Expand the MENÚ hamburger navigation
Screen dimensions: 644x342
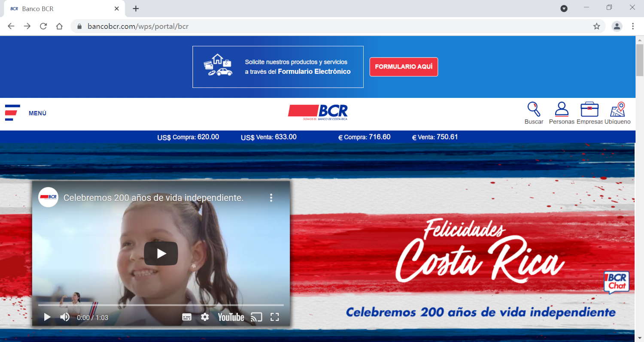tap(12, 113)
